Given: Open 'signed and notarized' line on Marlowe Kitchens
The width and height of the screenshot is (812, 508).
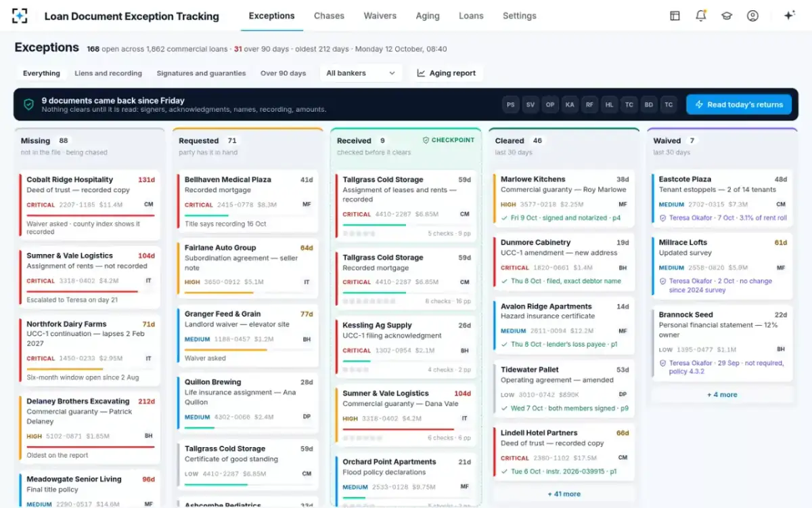Looking at the screenshot, I should tap(561, 218).
